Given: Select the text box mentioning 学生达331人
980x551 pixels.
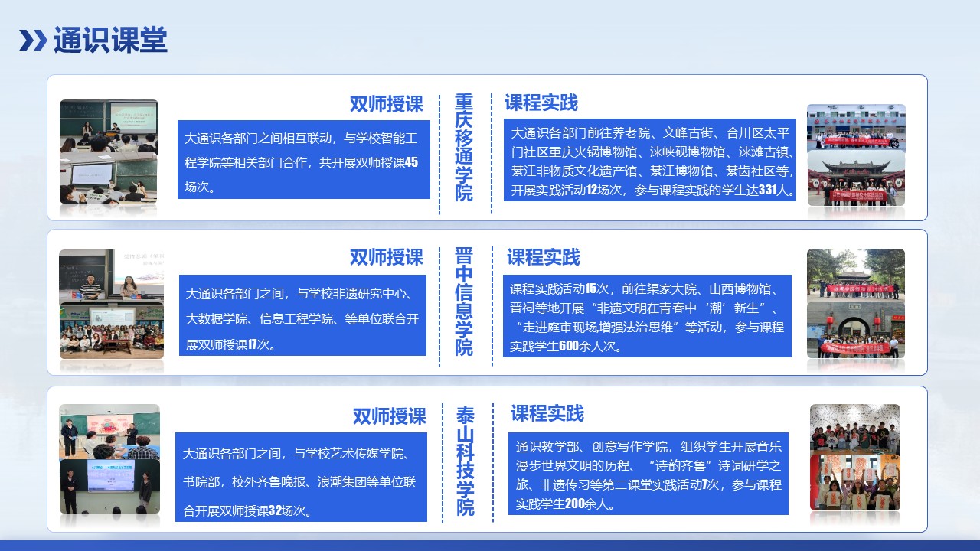Looking at the screenshot, I should pos(649,160).
